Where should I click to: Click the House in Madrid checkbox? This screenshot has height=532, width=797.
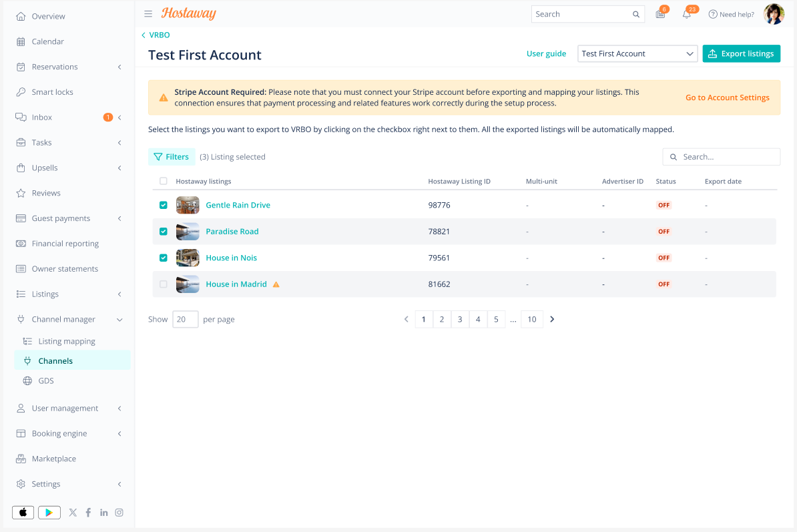163,284
